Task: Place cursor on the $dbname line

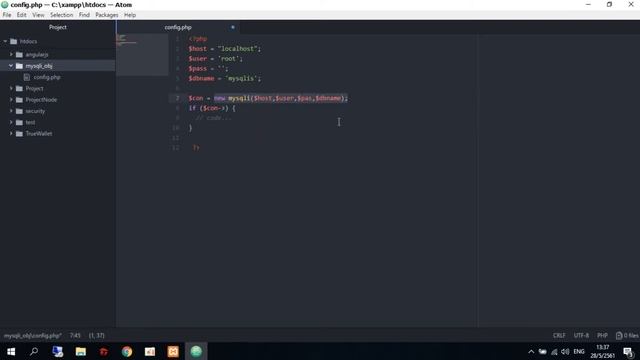Action: [224, 78]
